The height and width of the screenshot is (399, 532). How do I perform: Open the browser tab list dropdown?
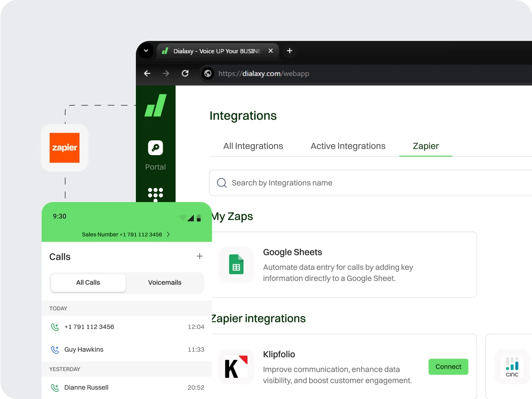(146, 51)
